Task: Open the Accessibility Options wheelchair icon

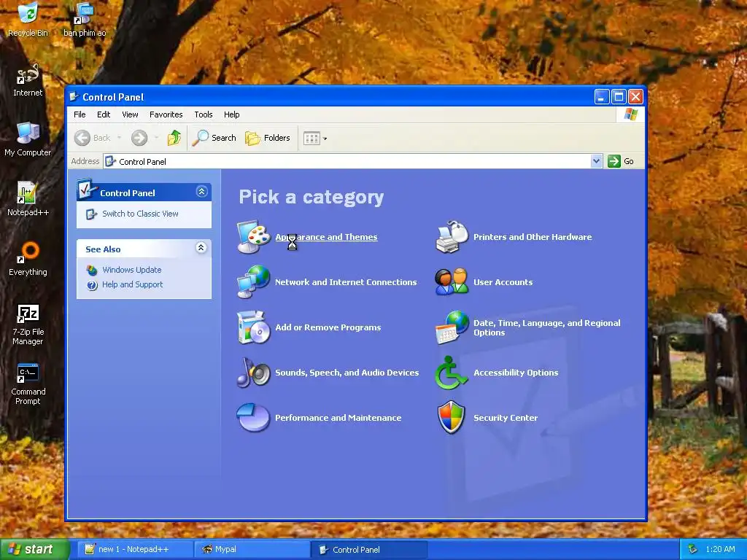Action: point(452,373)
